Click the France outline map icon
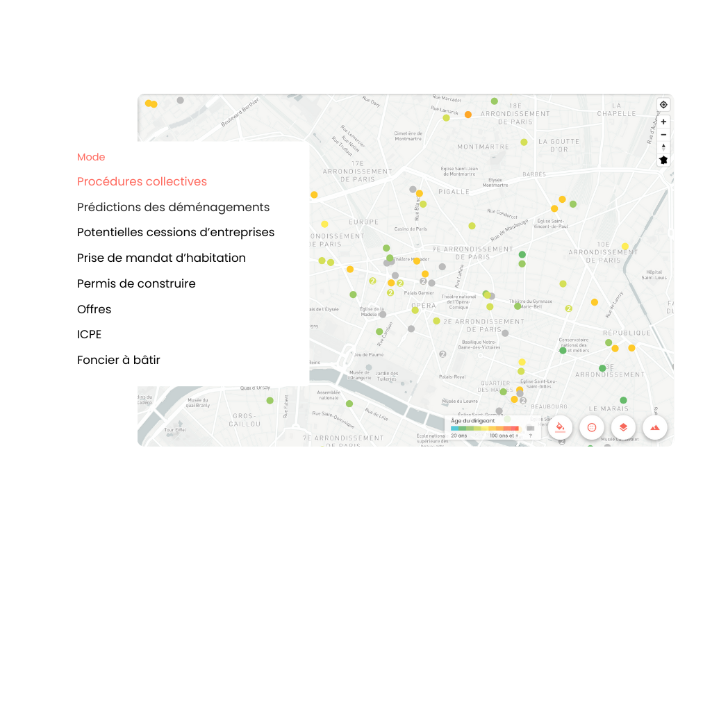The width and height of the screenshot is (728, 728). 663,160
